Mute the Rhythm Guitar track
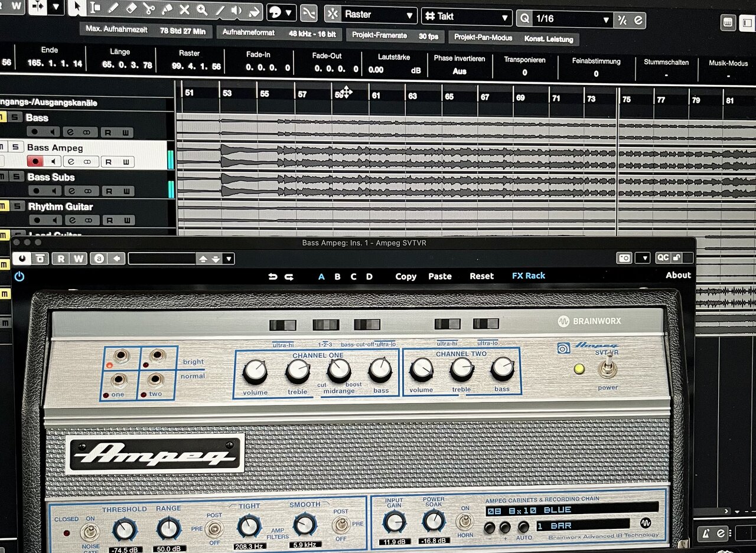Screen dimensions: 756x553 [4, 206]
